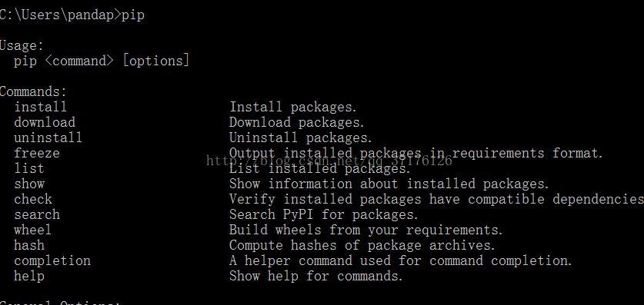This screenshot has width=644, height=305.
Task: Click the 'wheel' command name
Action: pos(33,230)
